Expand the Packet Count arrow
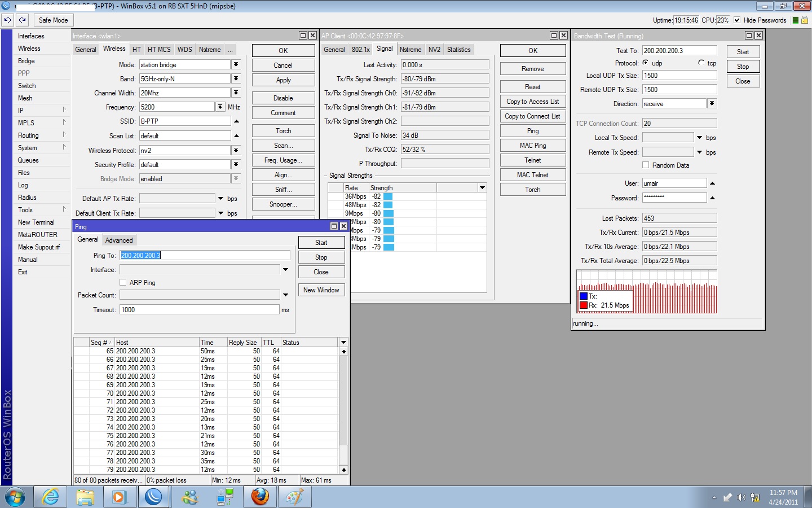The height and width of the screenshot is (508, 812). point(286,295)
